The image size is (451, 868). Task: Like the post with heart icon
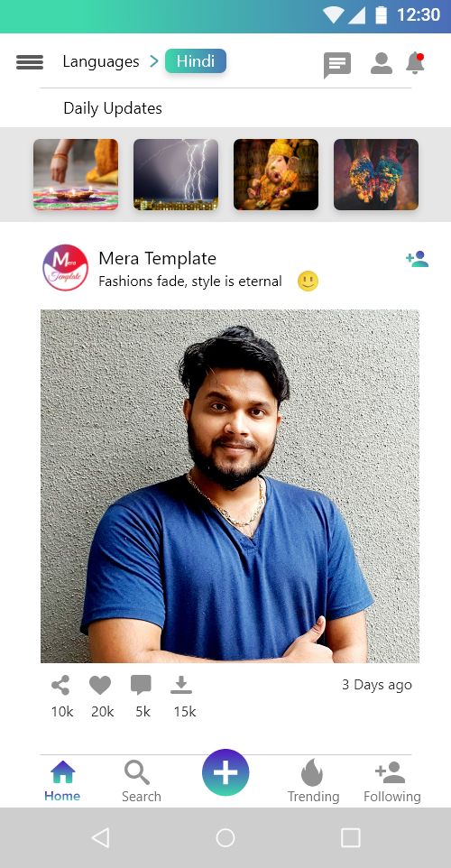pyautogui.click(x=100, y=686)
